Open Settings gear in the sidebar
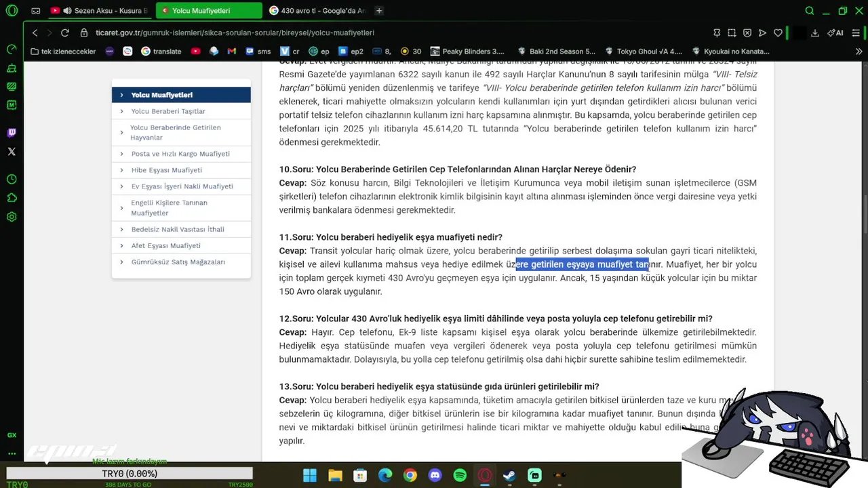868x488 pixels. [x=12, y=217]
